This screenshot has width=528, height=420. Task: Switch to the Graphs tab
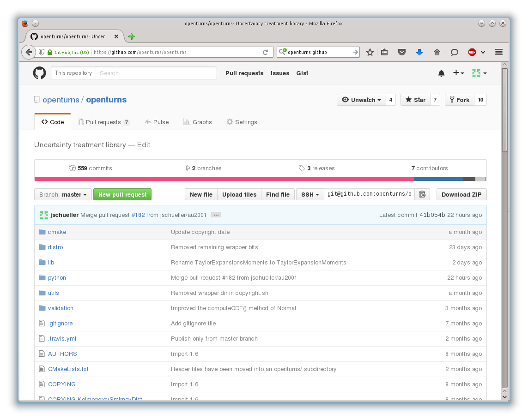tap(198, 122)
